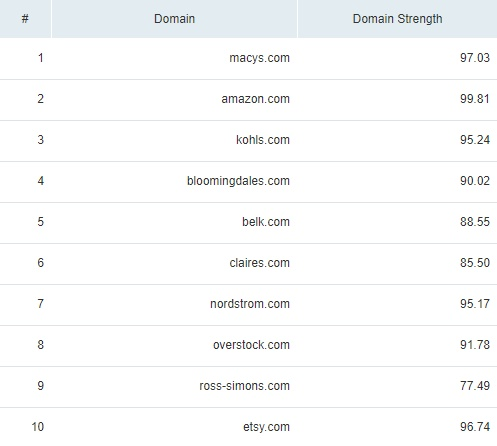Open claires.com from the list
The height and width of the screenshot is (446, 497).
259,263
